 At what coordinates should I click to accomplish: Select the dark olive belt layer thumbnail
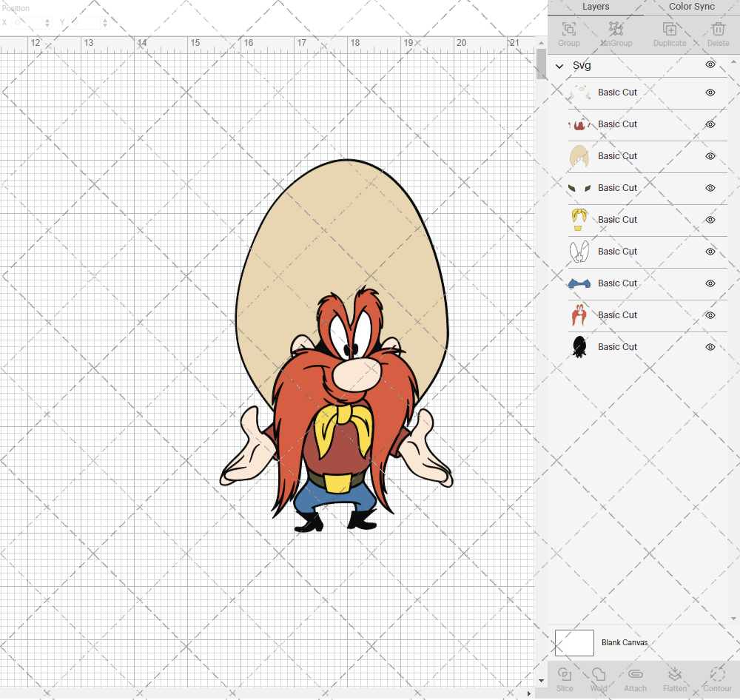(x=579, y=189)
